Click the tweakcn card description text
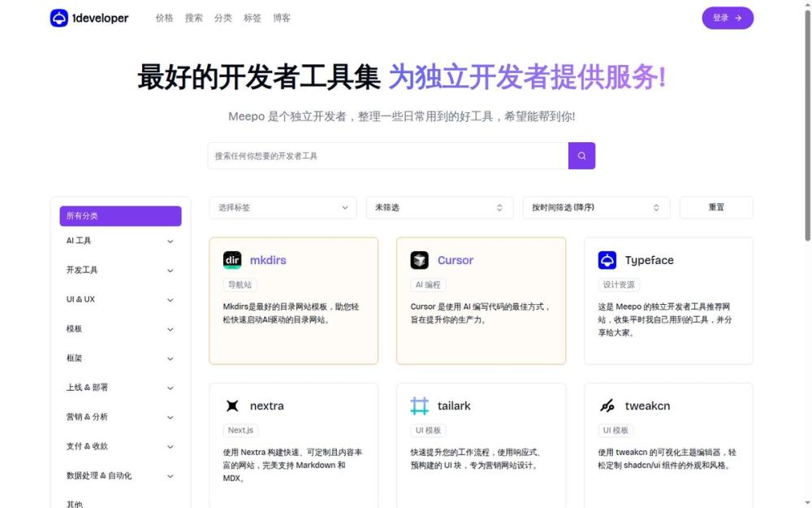 pos(667,458)
